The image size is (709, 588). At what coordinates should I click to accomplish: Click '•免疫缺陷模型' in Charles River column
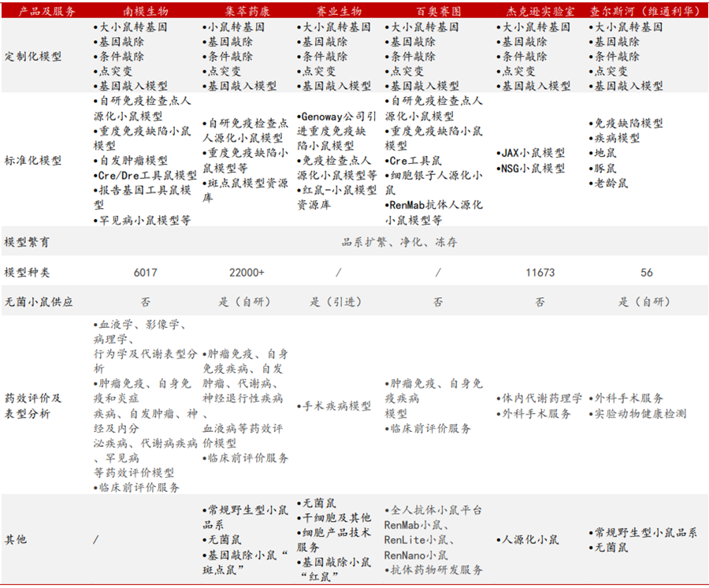coord(625,123)
